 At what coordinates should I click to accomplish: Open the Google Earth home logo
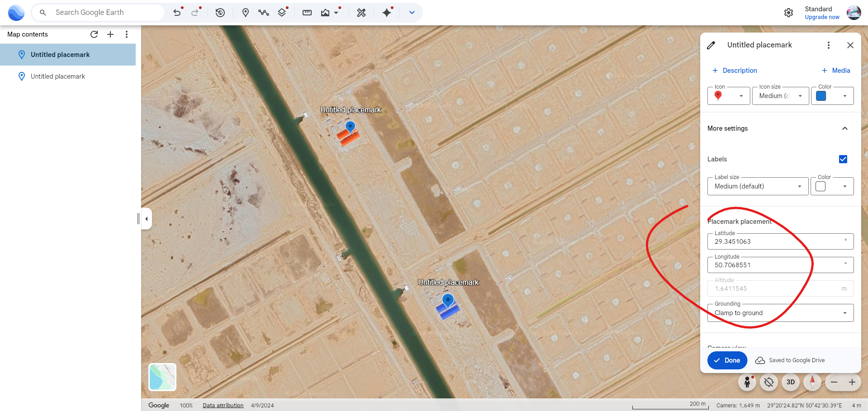click(16, 13)
